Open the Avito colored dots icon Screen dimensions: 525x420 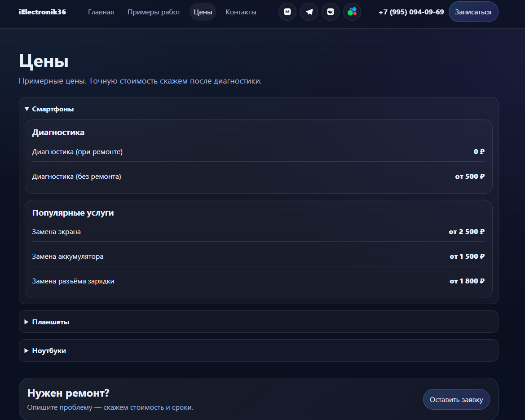point(352,12)
